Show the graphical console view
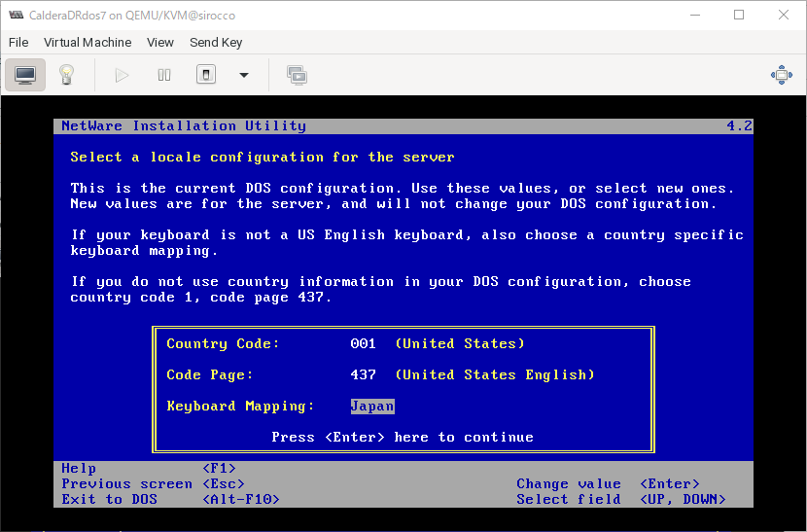Screen dimensions: 807x532 coord(25,75)
